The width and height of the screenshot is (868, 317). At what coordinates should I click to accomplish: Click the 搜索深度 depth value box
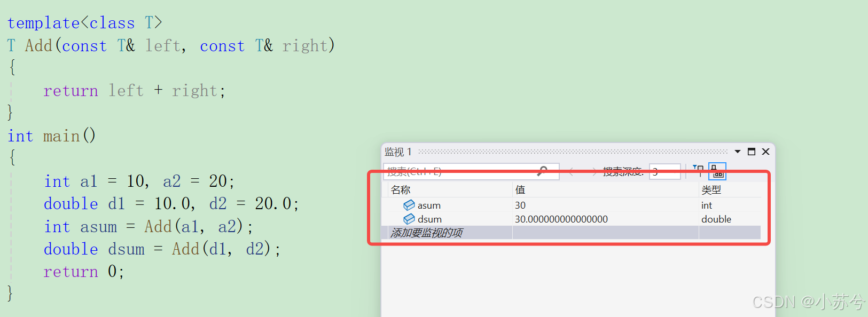664,171
